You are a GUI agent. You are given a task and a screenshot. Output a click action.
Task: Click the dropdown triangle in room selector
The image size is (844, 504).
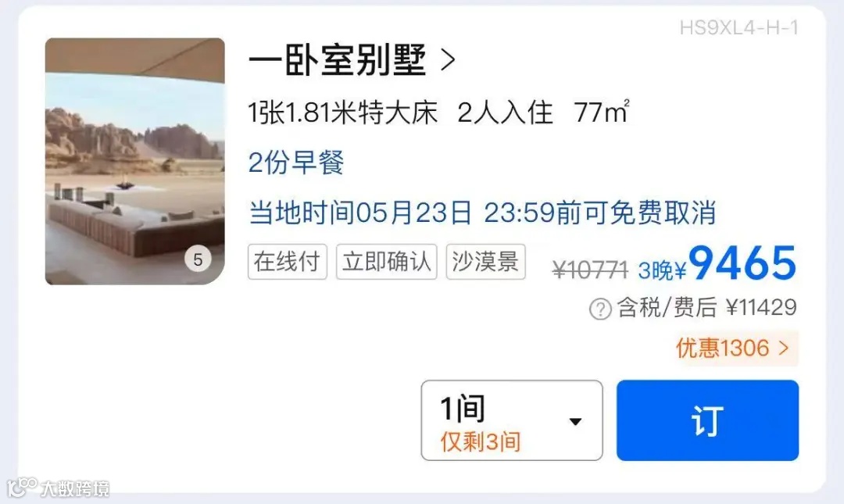575,421
